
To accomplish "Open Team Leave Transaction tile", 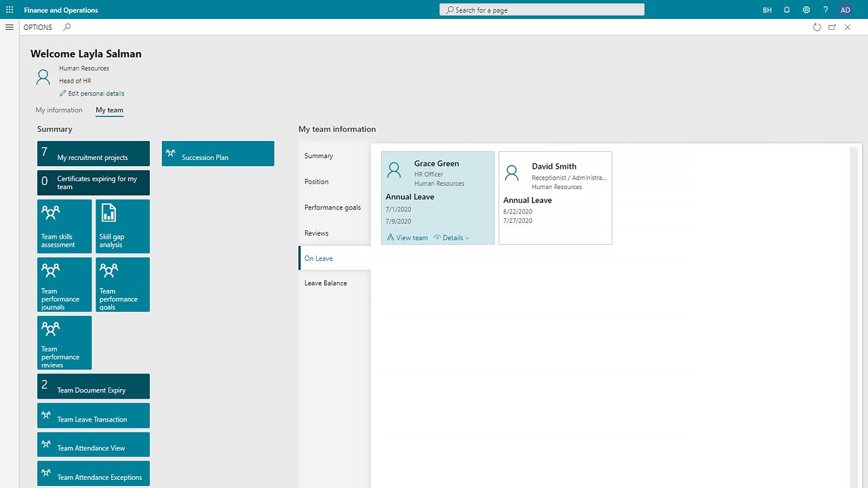I will coord(94,415).
